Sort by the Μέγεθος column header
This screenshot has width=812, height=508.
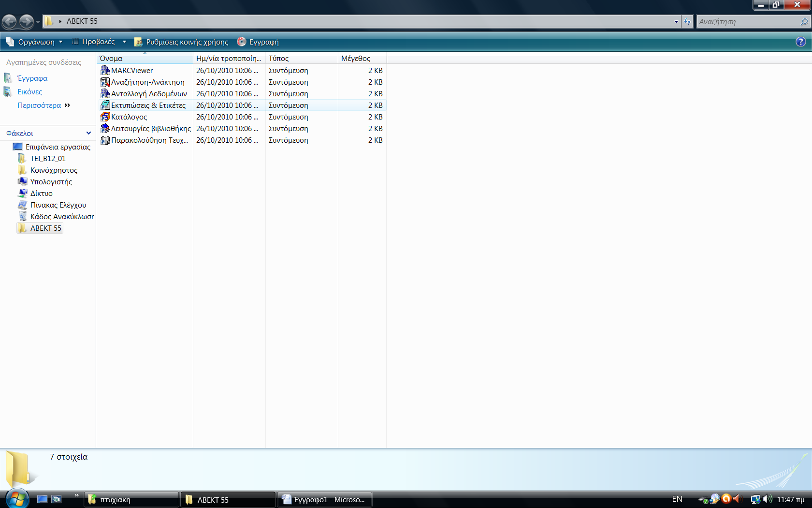tap(362, 58)
